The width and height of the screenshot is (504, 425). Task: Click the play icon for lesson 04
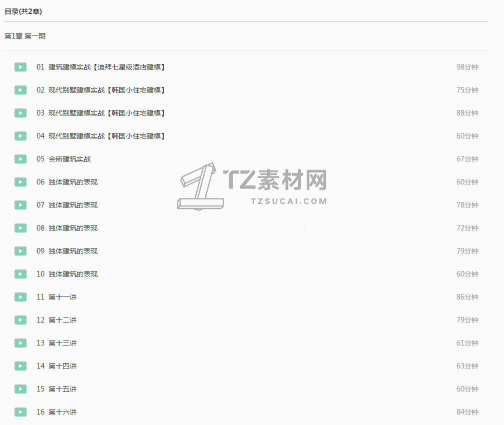(x=21, y=136)
